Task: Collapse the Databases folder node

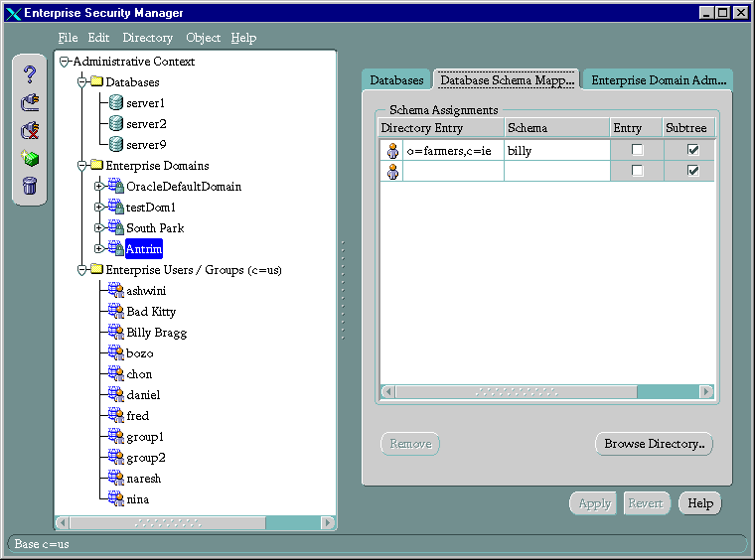Action: (82, 82)
